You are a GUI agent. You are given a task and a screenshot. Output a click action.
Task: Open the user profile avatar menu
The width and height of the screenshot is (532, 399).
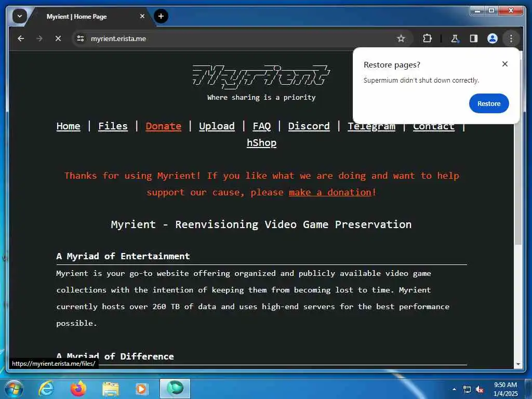click(493, 38)
